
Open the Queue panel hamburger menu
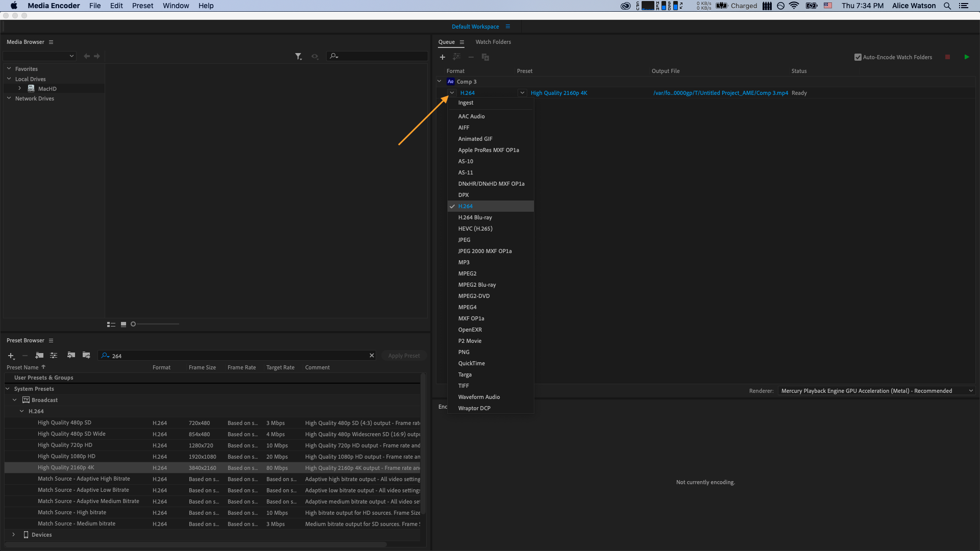462,42
